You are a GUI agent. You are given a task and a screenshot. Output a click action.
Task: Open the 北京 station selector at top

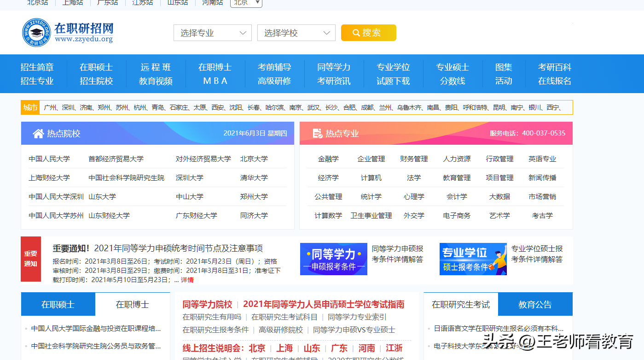coord(246,3)
